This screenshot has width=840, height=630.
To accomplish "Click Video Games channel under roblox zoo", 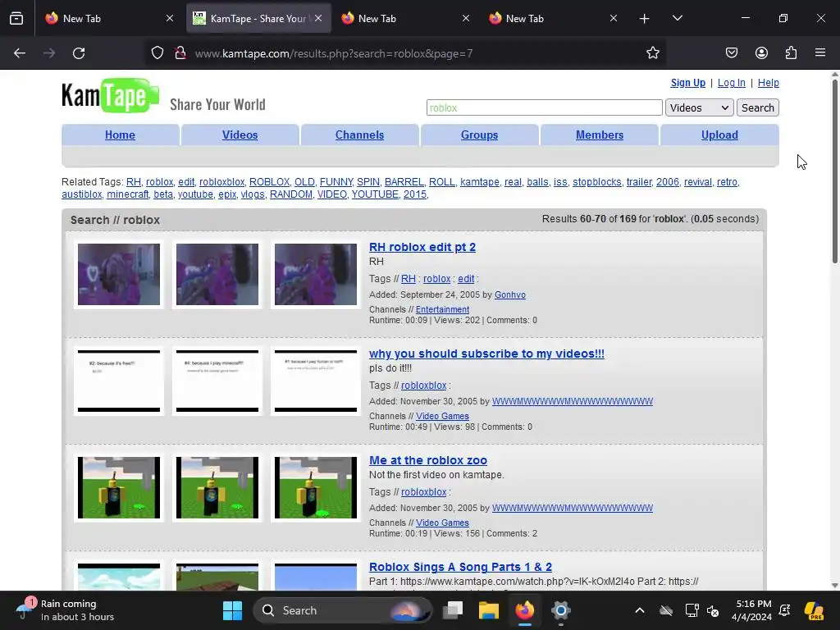I will pos(442,523).
